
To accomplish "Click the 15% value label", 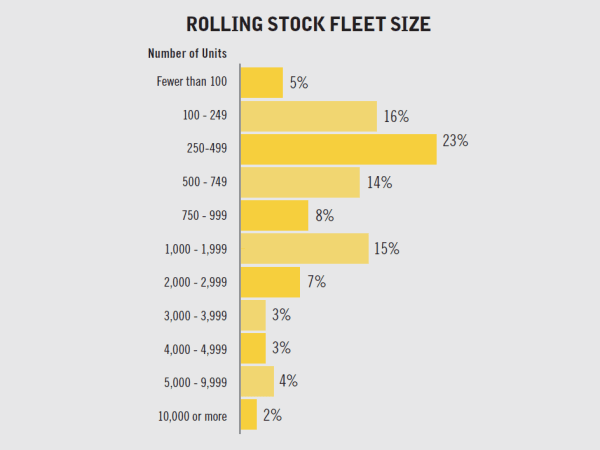I will click(x=386, y=248).
